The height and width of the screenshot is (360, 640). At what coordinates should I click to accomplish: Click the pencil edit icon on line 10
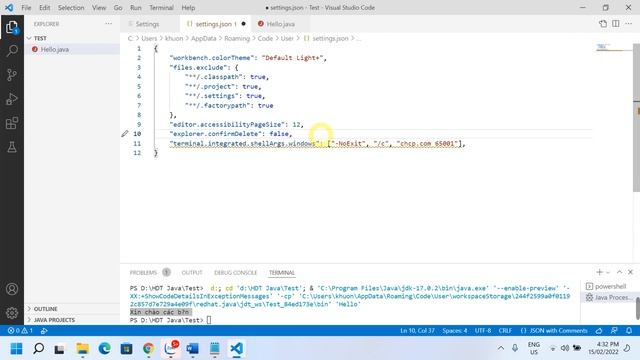[x=125, y=134]
